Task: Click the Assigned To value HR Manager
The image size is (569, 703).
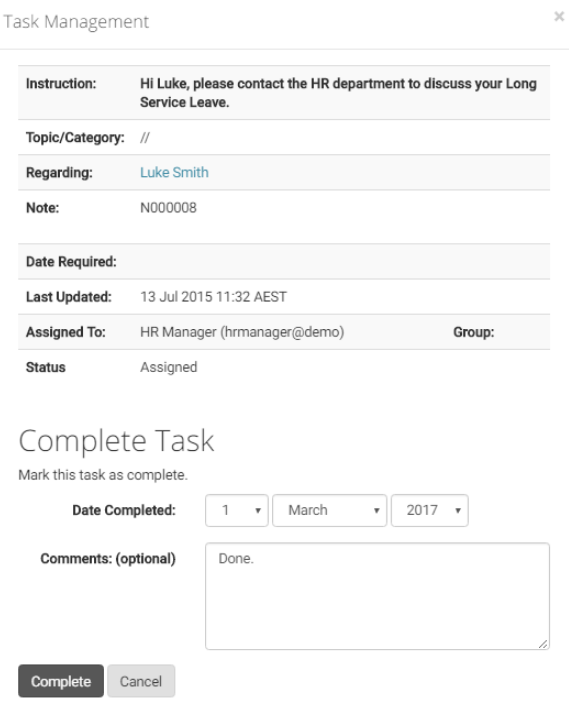Action: click(242, 332)
